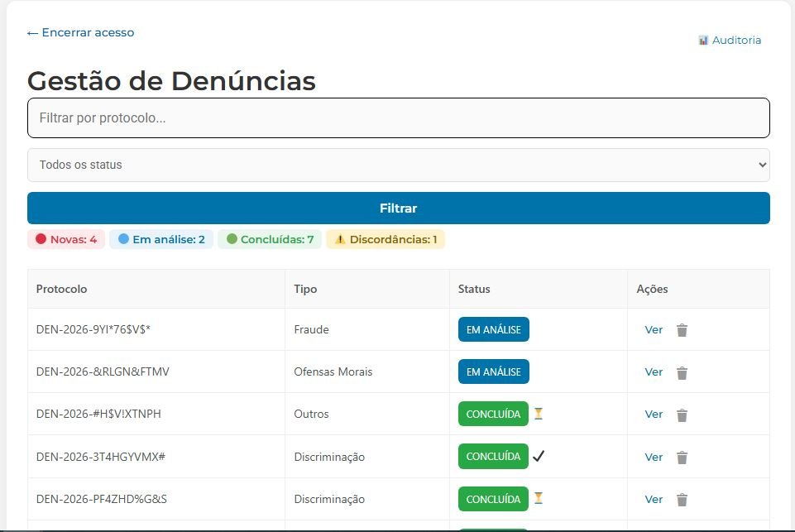
Task: Select the Em análise: 2 badge
Action: 161,240
